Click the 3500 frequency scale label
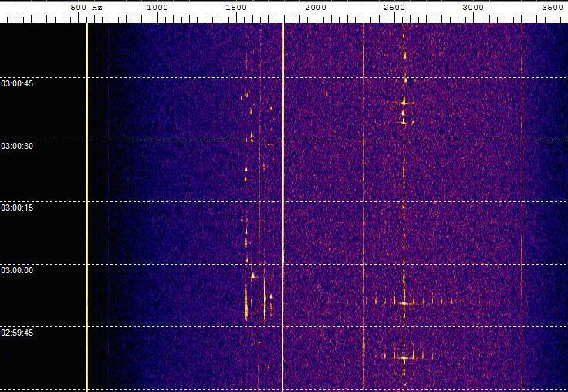The image size is (568, 392). coord(553,8)
